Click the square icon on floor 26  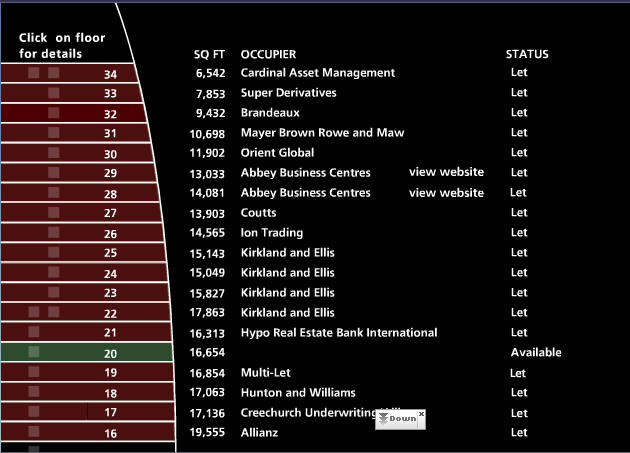click(54, 232)
